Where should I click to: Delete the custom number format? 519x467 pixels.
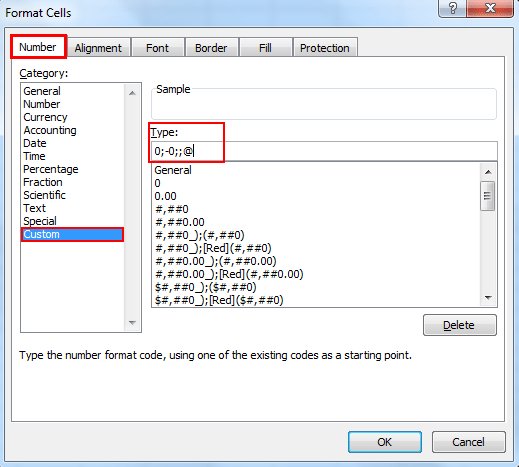click(x=459, y=325)
